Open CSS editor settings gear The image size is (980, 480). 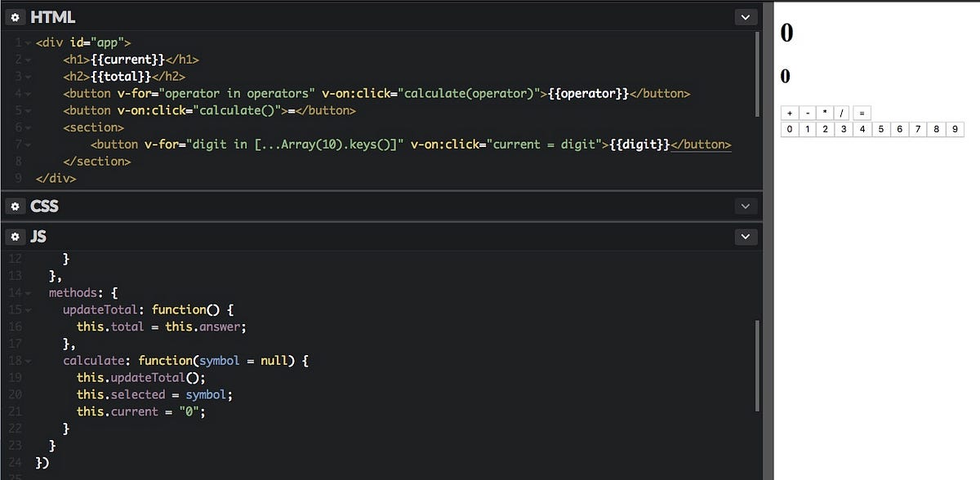(15, 207)
